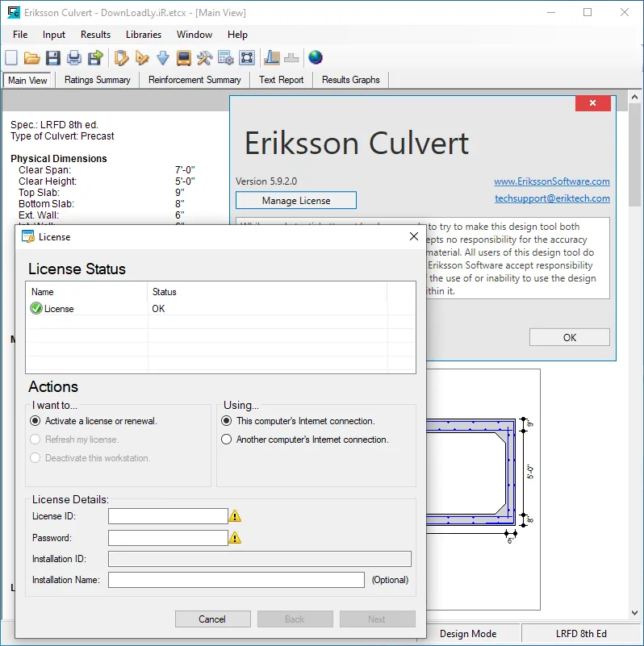
Task: Click the main view vertical scrollbar thumb
Action: [x=634, y=155]
